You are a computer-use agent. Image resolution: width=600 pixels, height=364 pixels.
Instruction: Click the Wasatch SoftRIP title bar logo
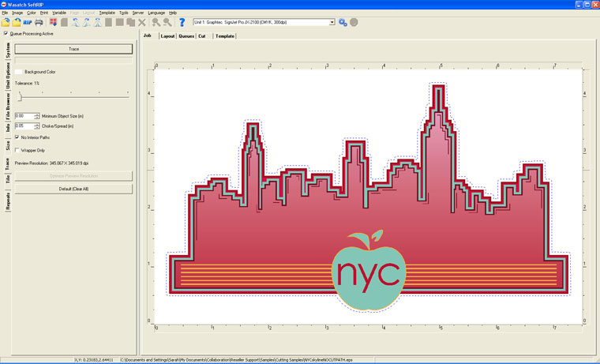click(3, 5)
